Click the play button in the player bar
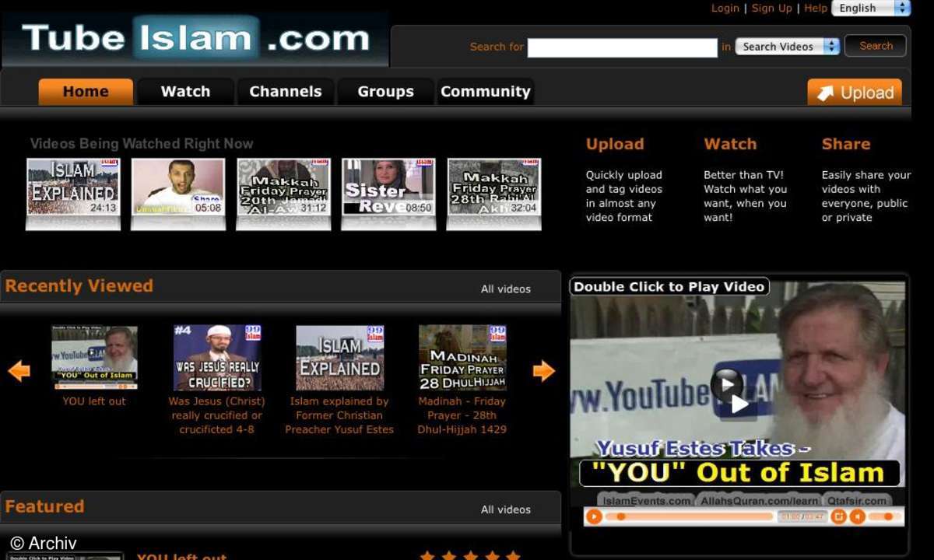Image resolution: width=934 pixels, height=560 pixels. (594, 516)
